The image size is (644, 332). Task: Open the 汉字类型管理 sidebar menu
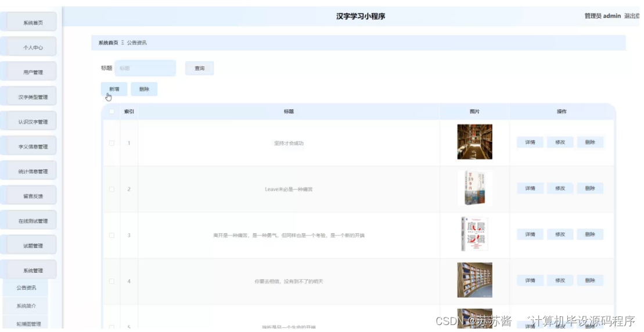pos(29,97)
